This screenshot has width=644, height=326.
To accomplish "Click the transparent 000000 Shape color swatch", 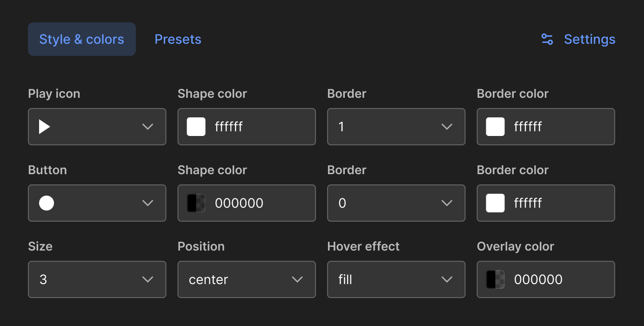I will (196, 203).
